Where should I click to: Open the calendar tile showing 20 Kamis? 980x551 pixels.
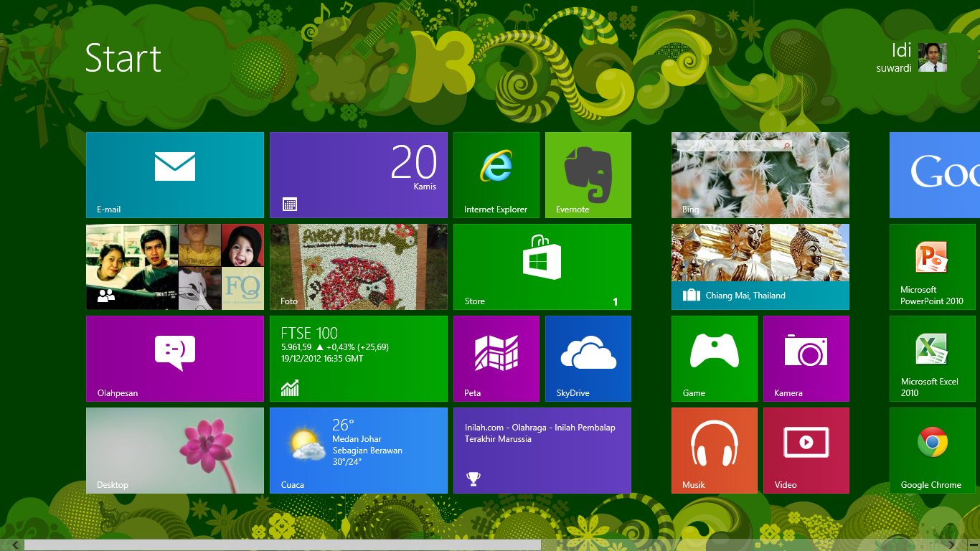point(359,175)
